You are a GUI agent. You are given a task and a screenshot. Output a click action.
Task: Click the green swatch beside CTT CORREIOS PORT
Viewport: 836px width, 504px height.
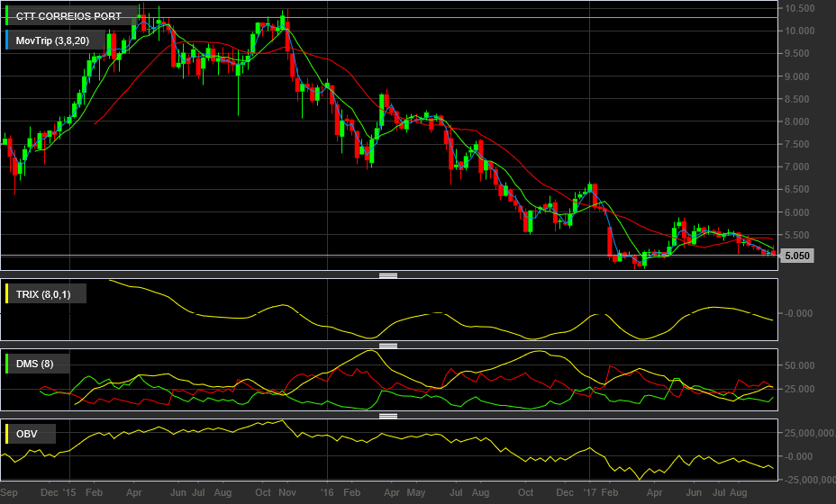point(8,16)
